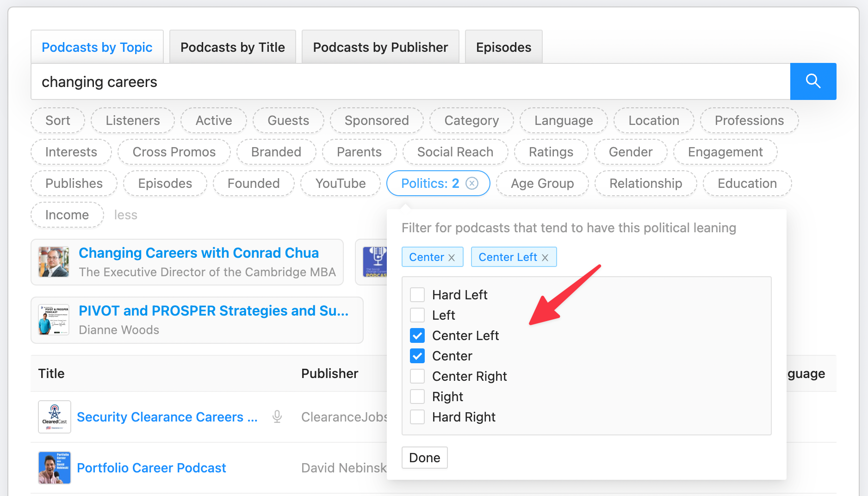
Task: Open PIVOT and PROSPER Strategies link
Action: click(213, 311)
